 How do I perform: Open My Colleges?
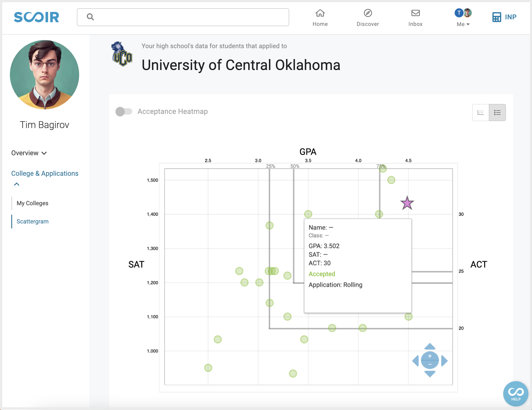[32, 203]
